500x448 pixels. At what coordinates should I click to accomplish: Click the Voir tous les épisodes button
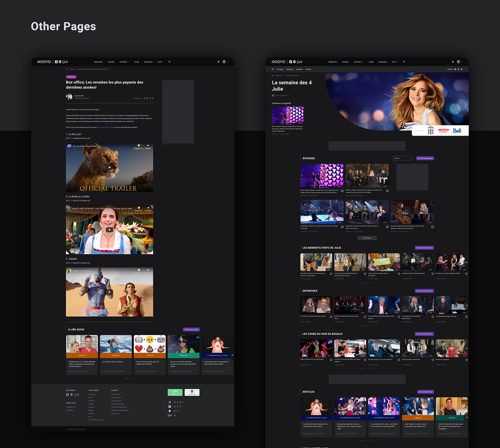click(x=425, y=158)
